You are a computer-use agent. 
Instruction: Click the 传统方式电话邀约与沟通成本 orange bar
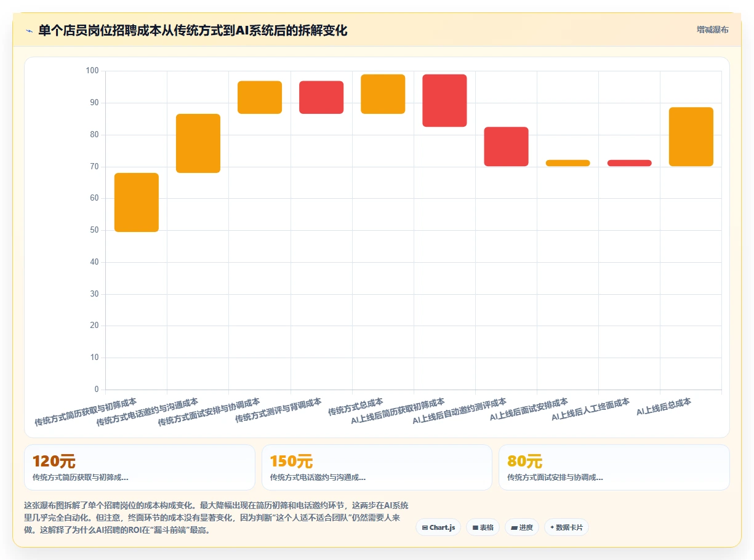[198, 143]
